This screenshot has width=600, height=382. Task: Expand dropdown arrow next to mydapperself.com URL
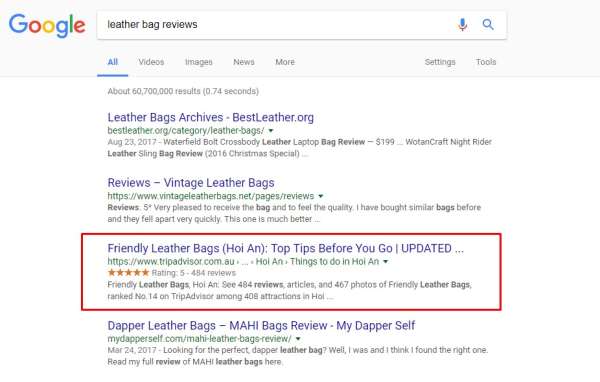tap(298, 339)
